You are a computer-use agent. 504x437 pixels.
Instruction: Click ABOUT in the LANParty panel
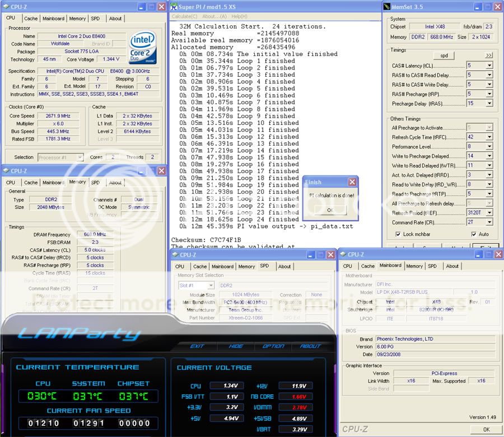pos(310,346)
